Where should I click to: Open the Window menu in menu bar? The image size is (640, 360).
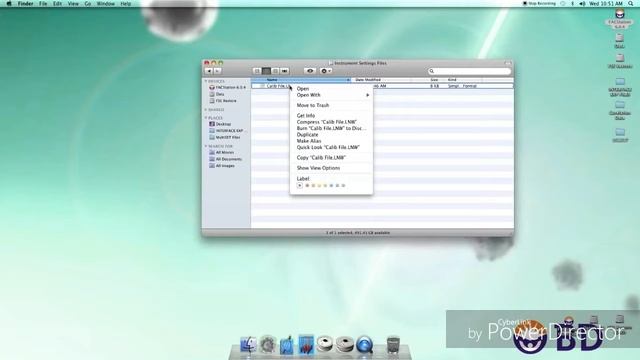105,4
